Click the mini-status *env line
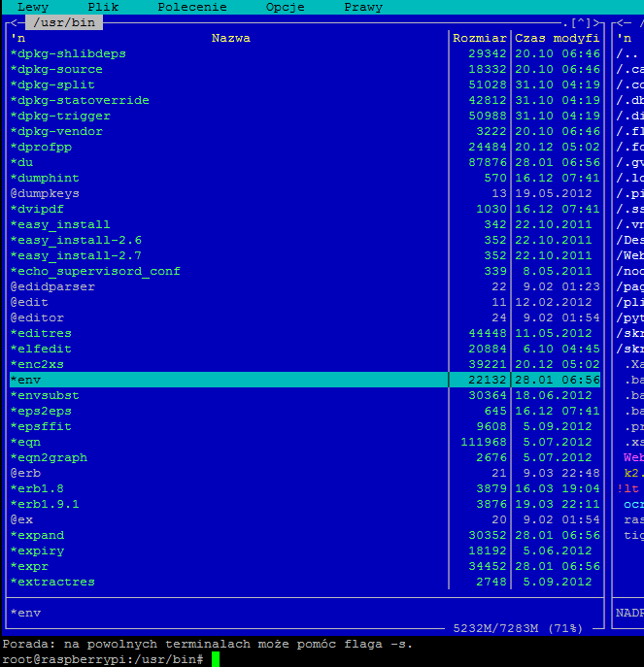 25,613
